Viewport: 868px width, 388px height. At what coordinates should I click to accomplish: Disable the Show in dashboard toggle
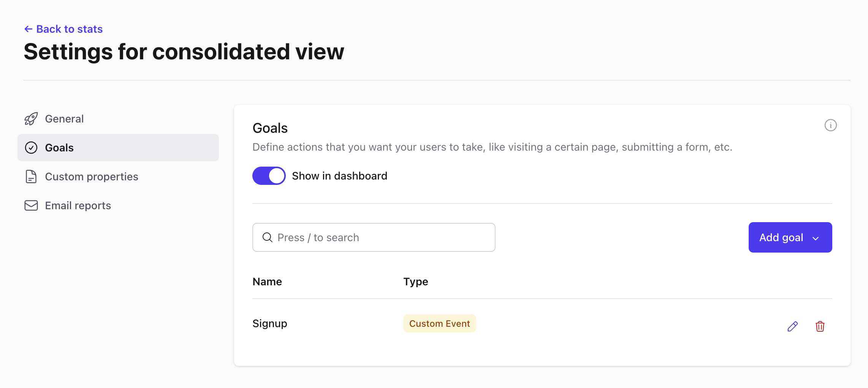[x=269, y=176]
